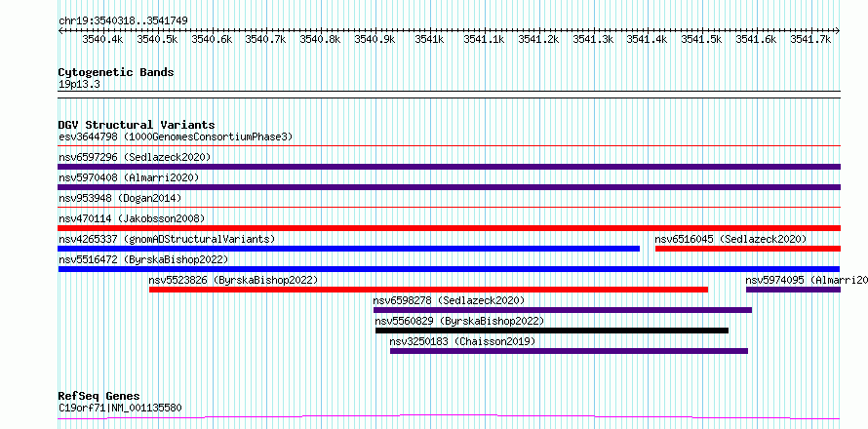Click ruler position 3541k
This screenshot has height=429, width=868.
click(429, 39)
